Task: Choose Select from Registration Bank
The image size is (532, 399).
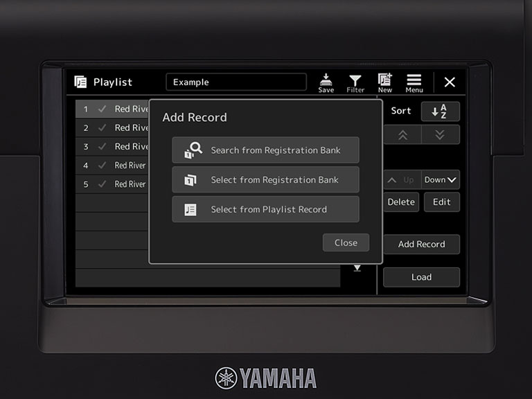Action: 265,180
